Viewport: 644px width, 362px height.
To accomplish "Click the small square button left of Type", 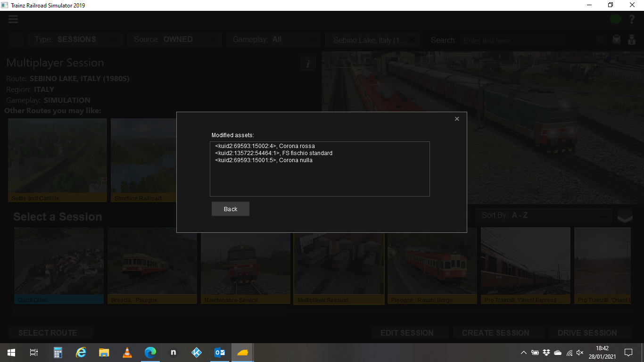I will (16, 40).
